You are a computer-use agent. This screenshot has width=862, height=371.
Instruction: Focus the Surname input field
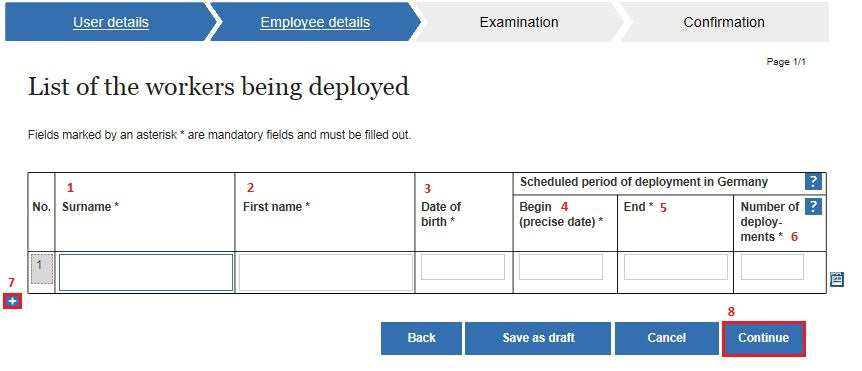coord(146,272)
